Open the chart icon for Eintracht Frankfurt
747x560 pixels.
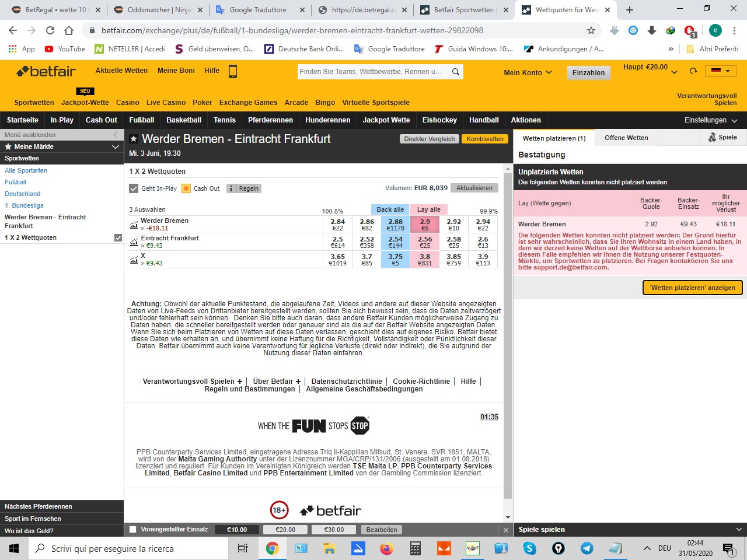pos(134,242)
